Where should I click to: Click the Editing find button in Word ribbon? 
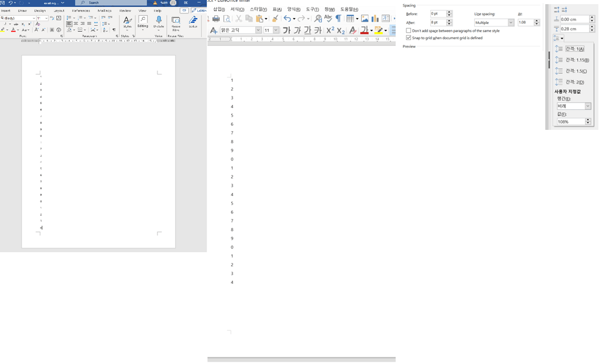(143, 23)
